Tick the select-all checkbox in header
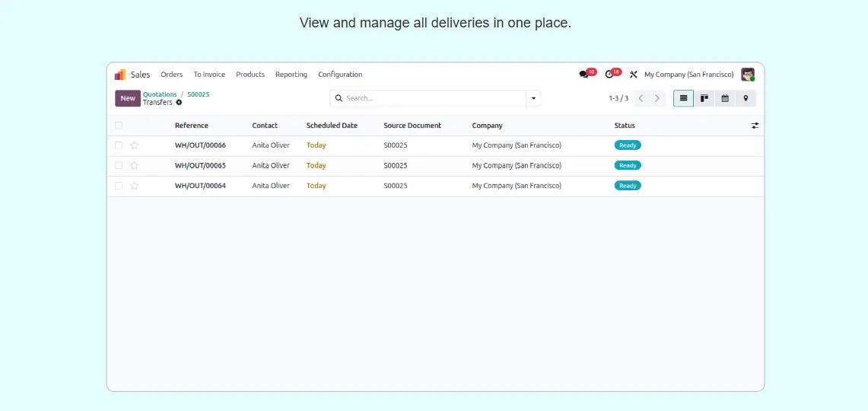The image size is (868, 411). click(119, 126)
